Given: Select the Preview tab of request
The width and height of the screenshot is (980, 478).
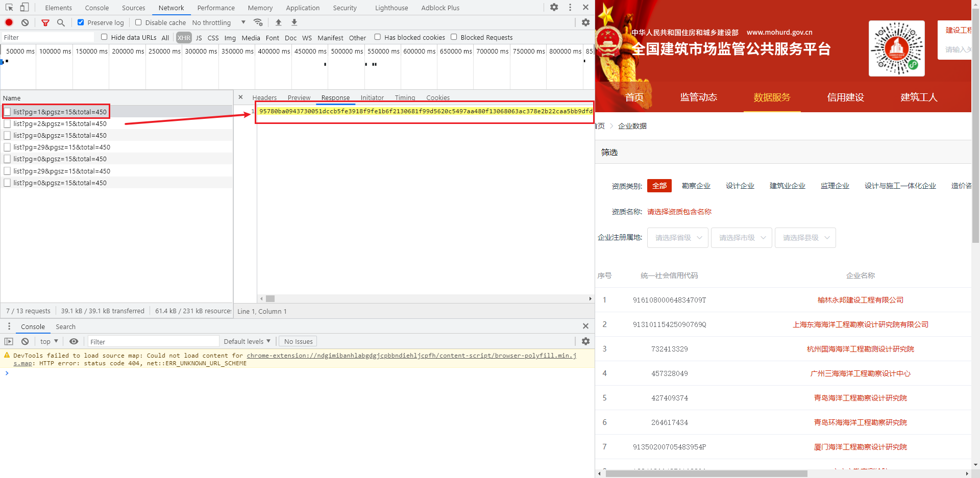Looking at the screenshot, I should (x=299, y=97).
